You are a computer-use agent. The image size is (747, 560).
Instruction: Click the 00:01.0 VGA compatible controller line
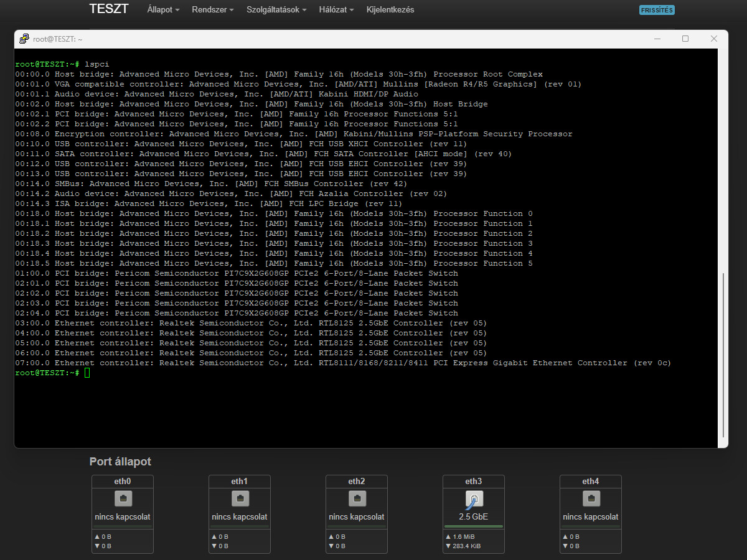click(x=298, y=84)
